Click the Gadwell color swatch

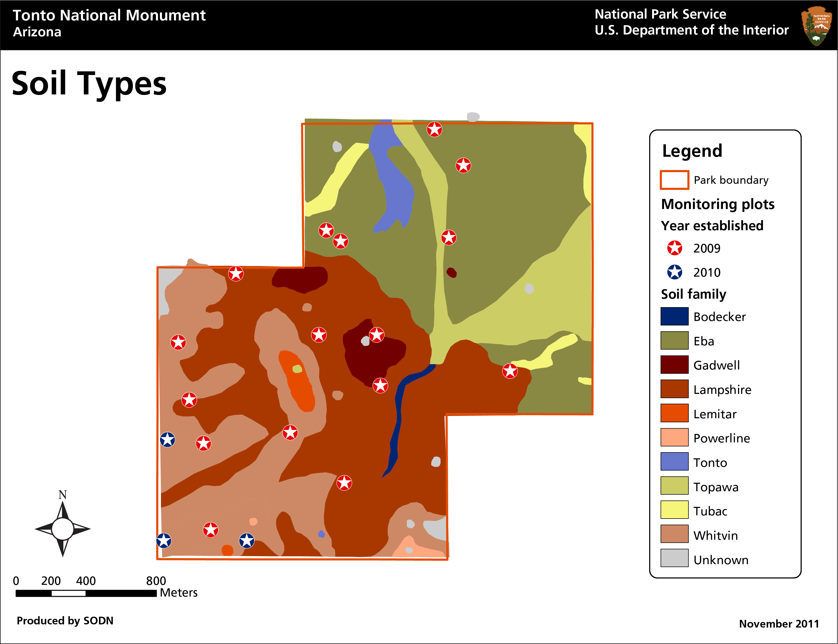click(x=674, y=364)
